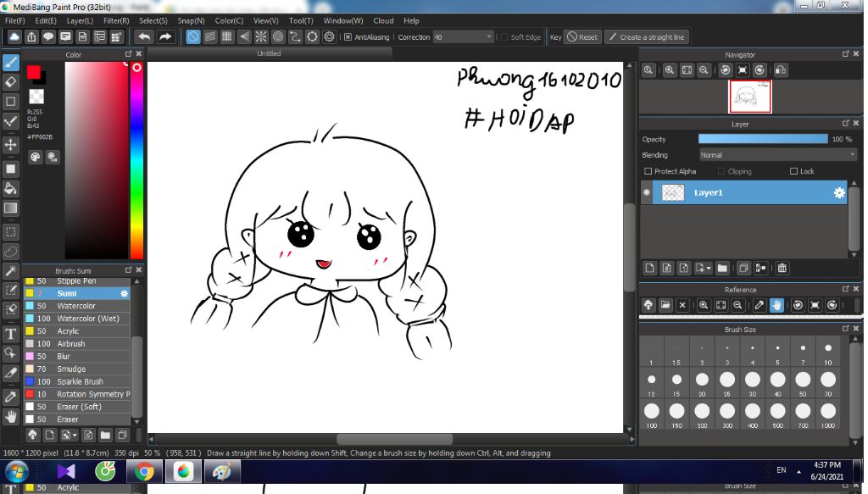Viewport: 868px width, 494px height.
Task: Add a new layer in Layer panel
Action: click(650, 269)
